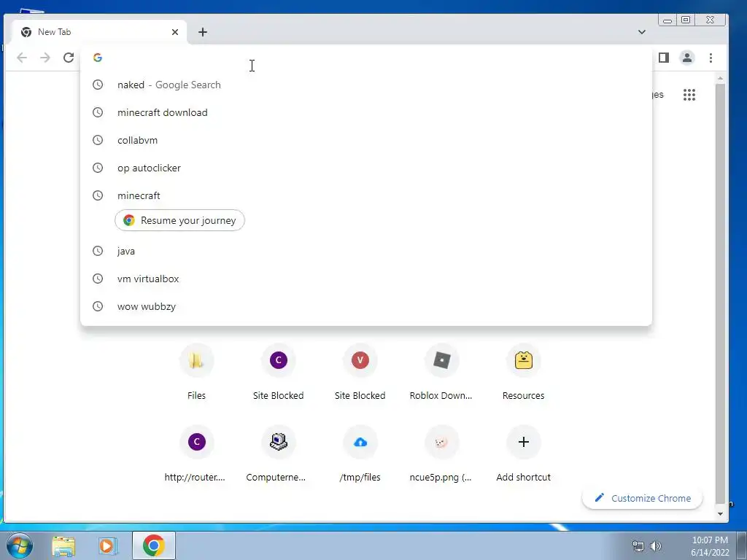
Task: Open the Windows Start orb
Action: (x=20, y=545)
